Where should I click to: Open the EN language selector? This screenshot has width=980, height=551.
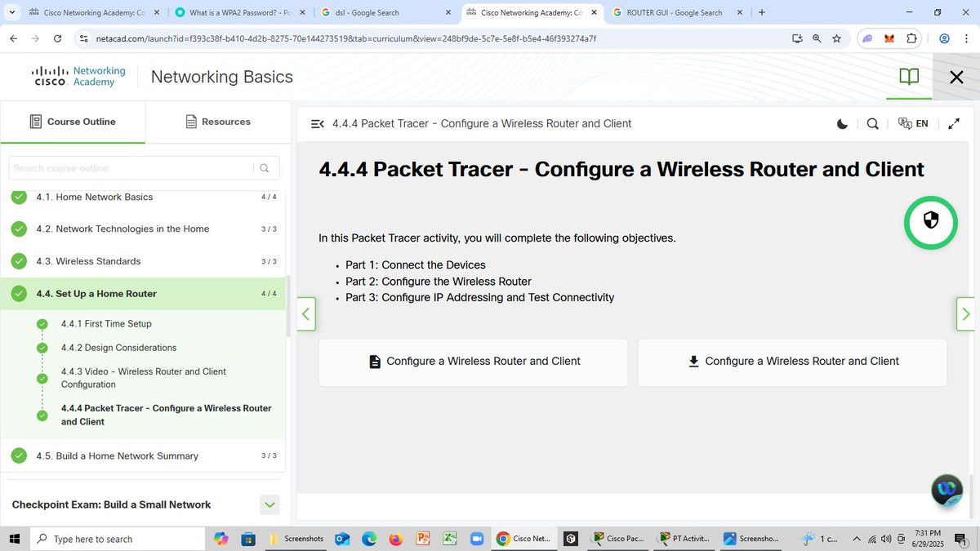pyautogui.click(x=913, y=124)
